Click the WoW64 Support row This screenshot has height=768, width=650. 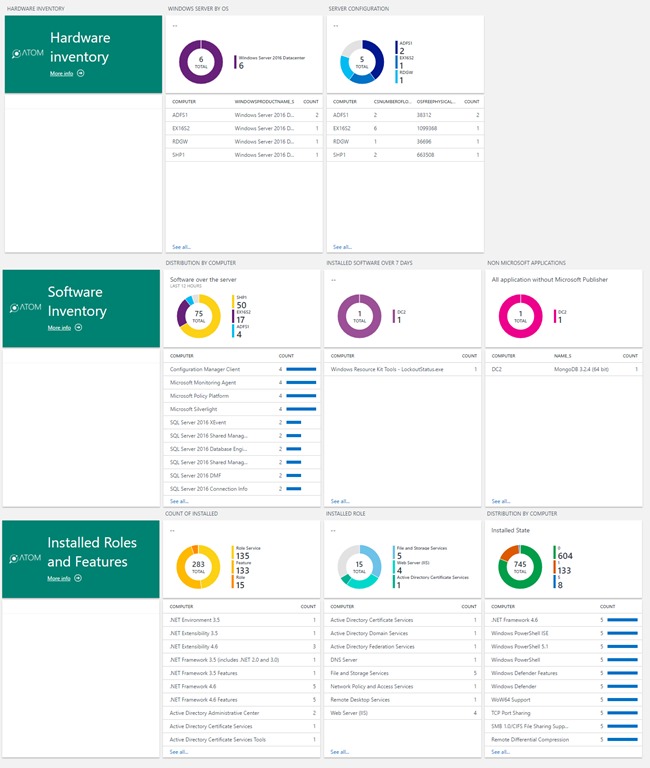coord(563,699)
